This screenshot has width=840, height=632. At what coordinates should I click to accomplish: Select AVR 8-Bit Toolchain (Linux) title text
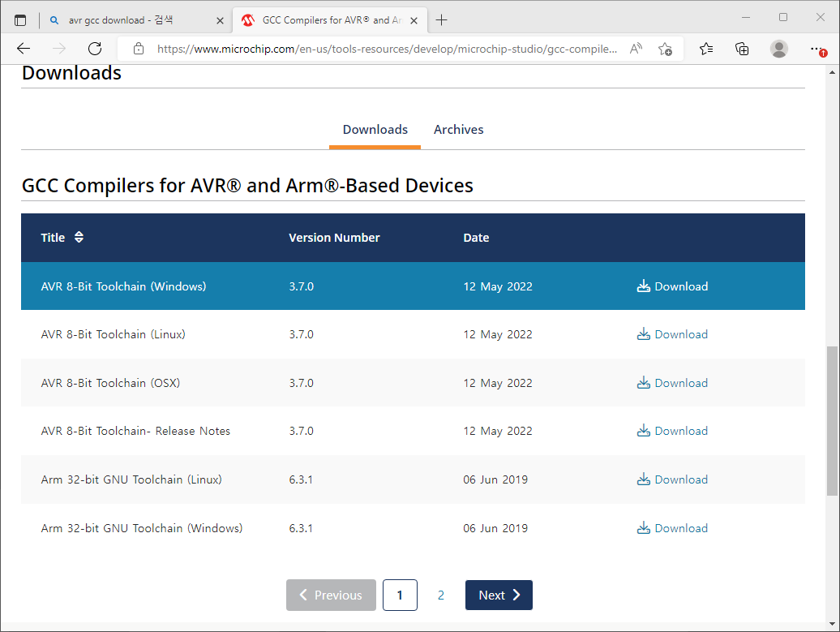click(x=113, y=334)
